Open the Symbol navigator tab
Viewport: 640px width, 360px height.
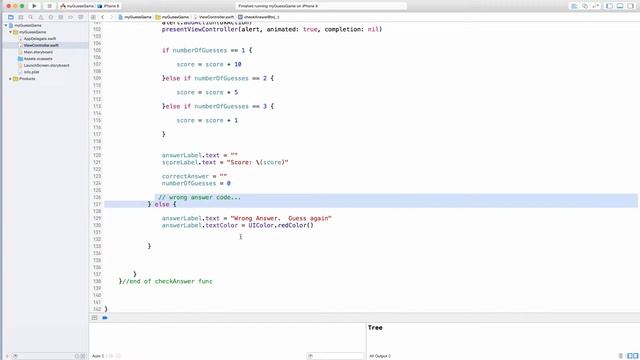21,17
